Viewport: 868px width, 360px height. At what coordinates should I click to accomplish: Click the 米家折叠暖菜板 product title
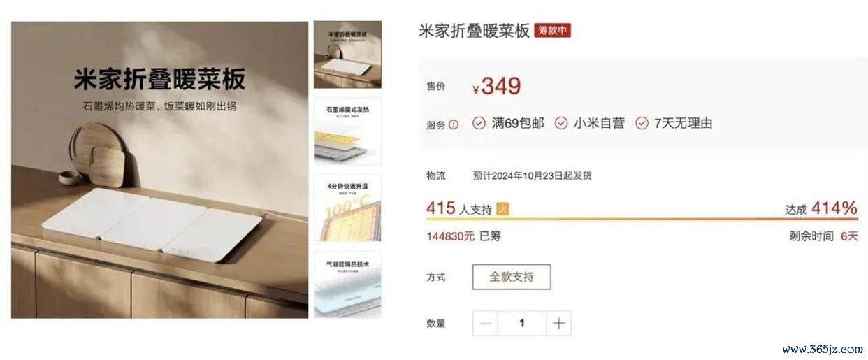point(474,31)
